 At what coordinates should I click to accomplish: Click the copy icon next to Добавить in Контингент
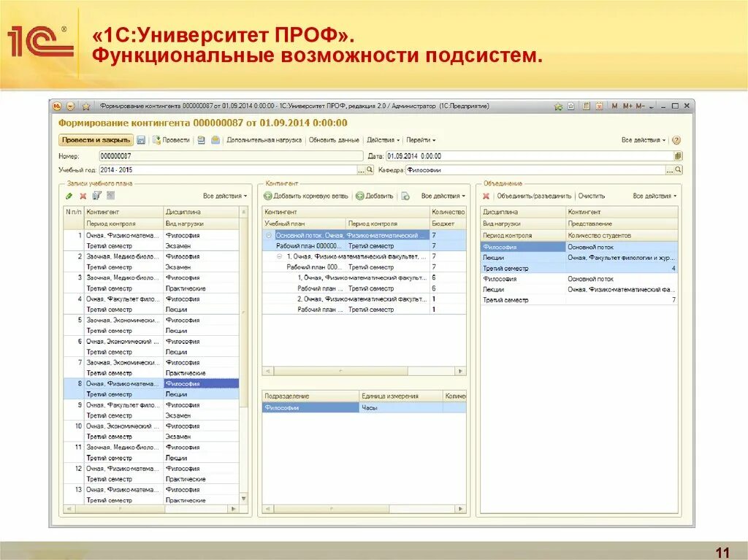(405, 196)
